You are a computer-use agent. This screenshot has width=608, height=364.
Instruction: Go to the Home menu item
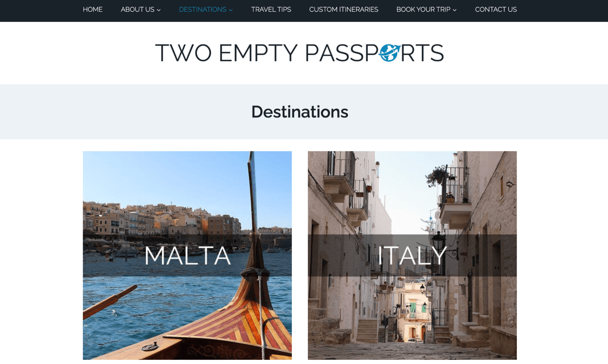click(92, 9)
